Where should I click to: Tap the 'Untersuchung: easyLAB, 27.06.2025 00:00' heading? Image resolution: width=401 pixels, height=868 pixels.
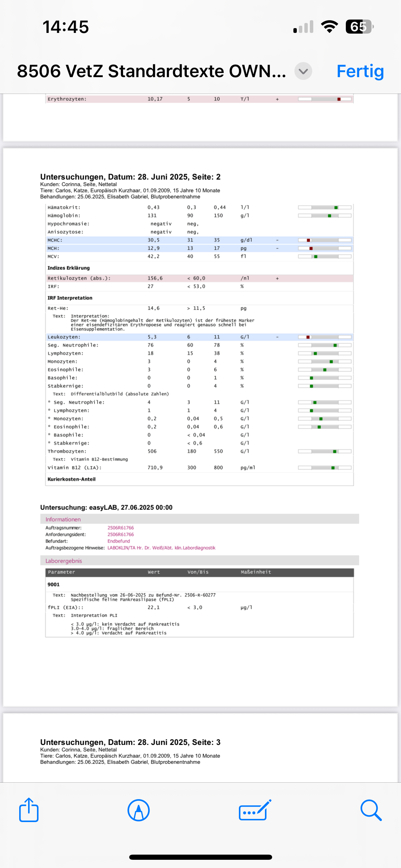(x=106, y=507)
